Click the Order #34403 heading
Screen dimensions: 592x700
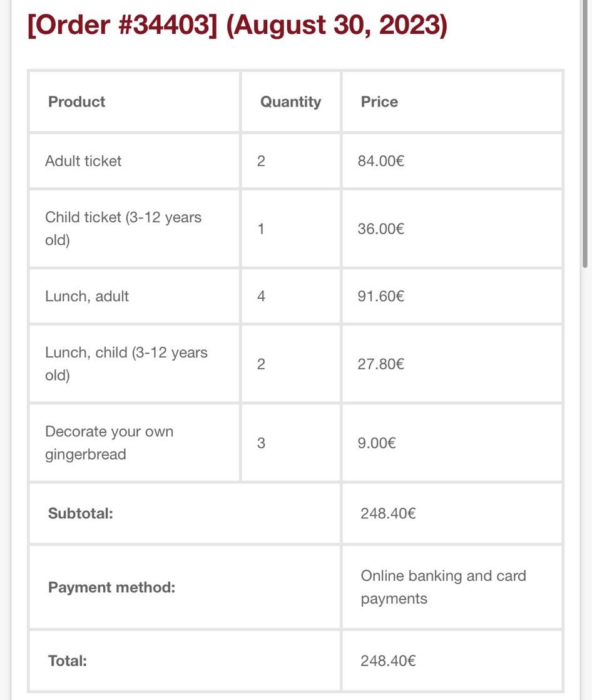(x=237, y=26)
